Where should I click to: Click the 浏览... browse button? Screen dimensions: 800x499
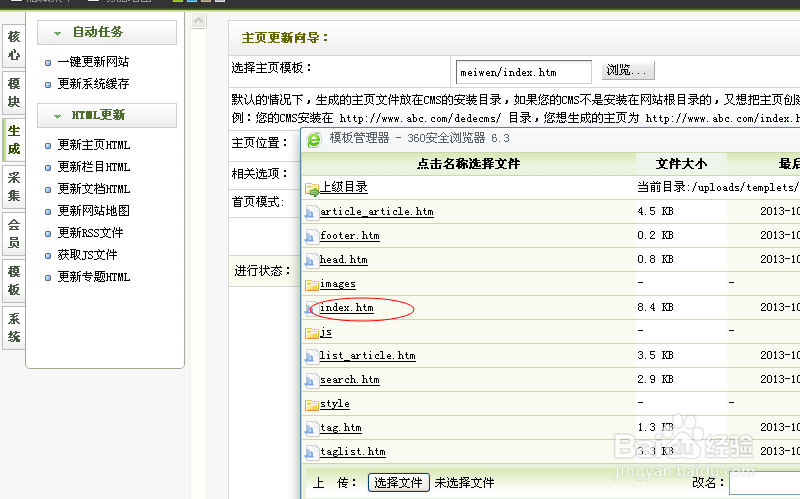click(628, 70)
